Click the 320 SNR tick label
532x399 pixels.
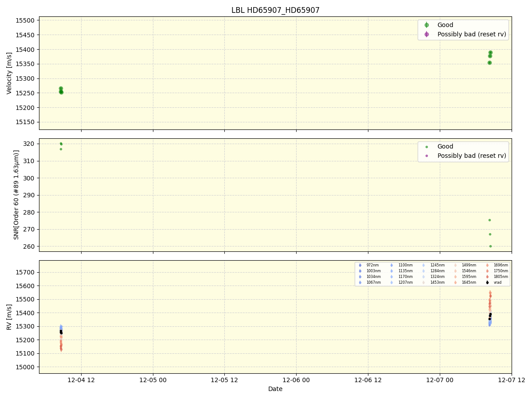[x=30, y=144]
